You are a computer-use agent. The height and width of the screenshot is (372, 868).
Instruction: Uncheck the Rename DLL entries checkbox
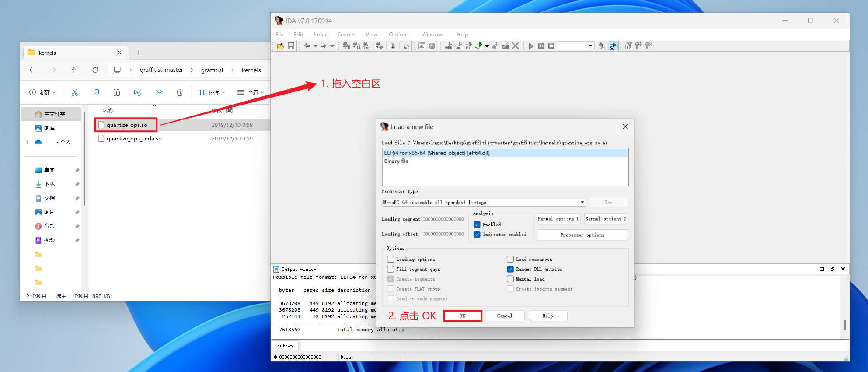(x=510, y=269)
